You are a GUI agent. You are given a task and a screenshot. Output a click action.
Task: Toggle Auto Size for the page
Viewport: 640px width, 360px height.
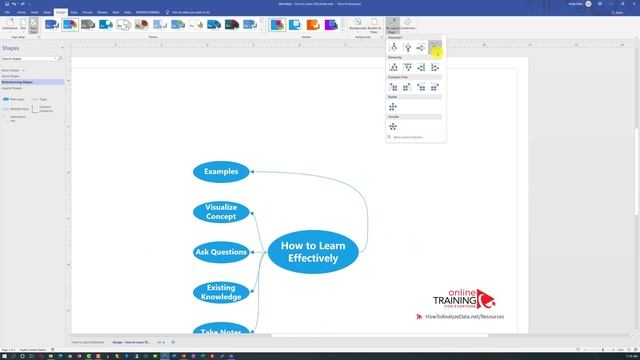[x=33, y=25]
